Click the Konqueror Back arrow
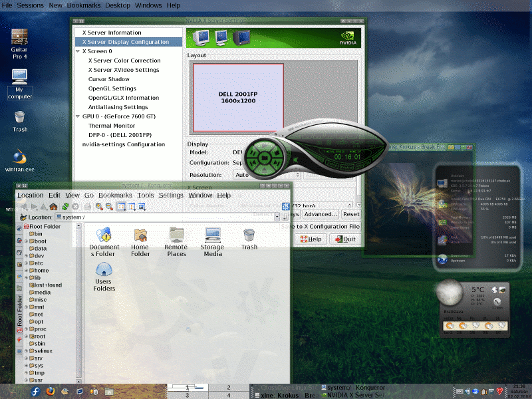The image size is (532, 399). [24, 206]
